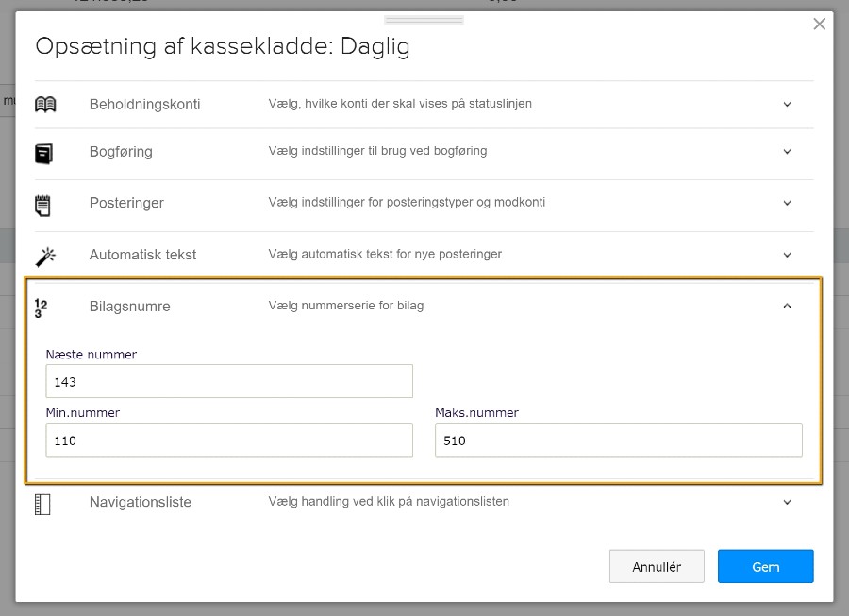Click the Automatisk tekst magic wand icon
849x616 pixels.
(45, 257)
